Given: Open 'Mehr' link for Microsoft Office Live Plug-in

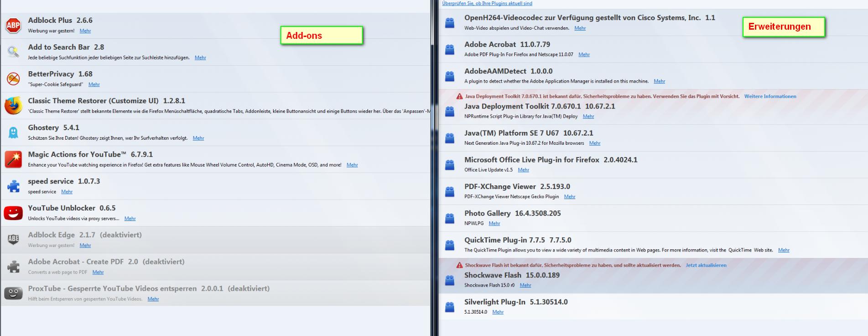Looking at the screenshot, I should [x=524, y=170].
